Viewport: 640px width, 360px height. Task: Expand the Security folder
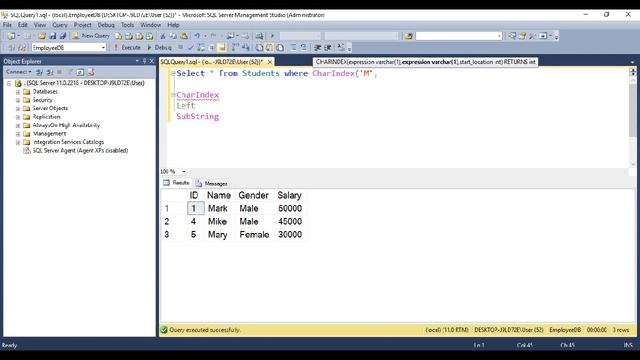(18, 100)
